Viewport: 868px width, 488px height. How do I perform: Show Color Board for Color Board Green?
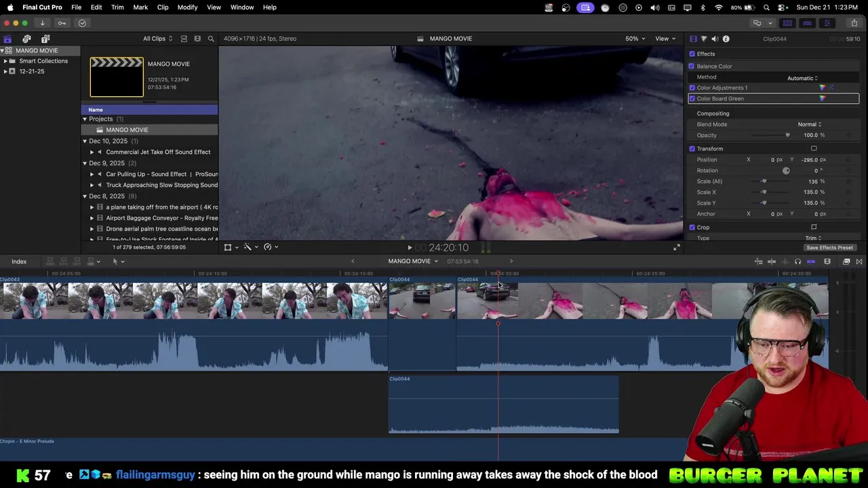click(823, 98)
